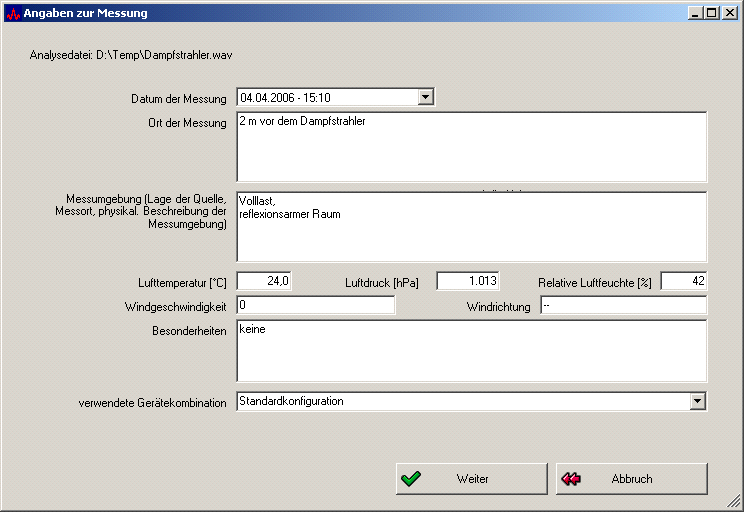Click the Luftdruck [hPa] label
The height and width of the screenshot is (513, 745).
(x=382, y=283)
